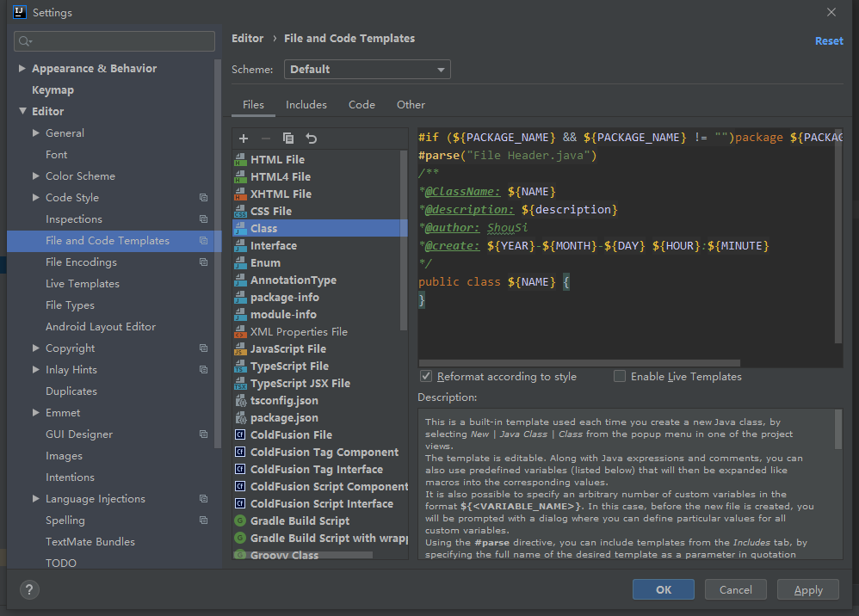
Task: Enable Live Templates checkbox
Action: click(620, 377)
